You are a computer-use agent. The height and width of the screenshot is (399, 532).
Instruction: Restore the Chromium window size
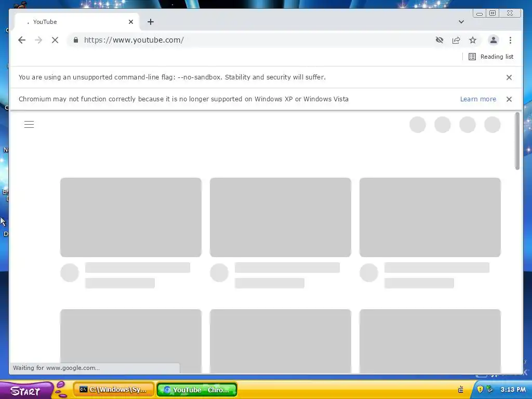point(493,13)
